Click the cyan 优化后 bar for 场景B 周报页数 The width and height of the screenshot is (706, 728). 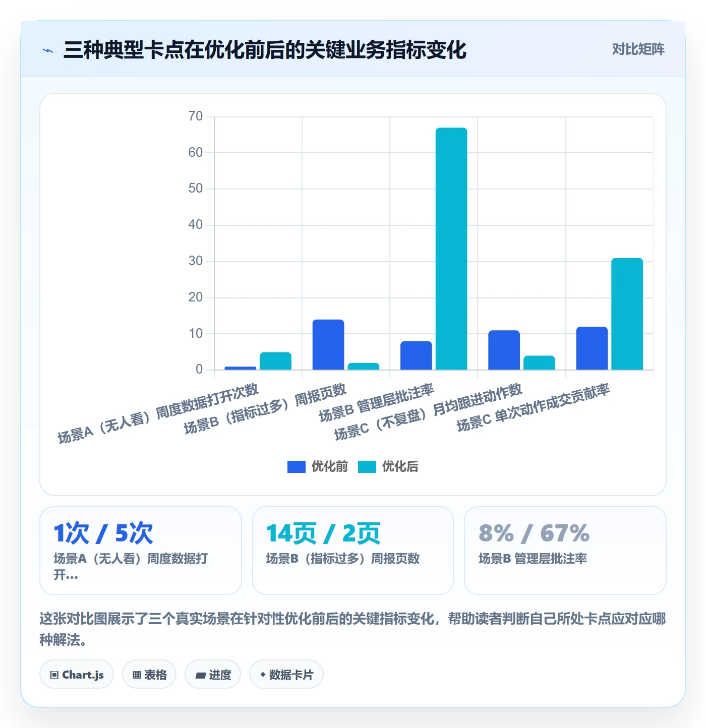tap(364, 366)
